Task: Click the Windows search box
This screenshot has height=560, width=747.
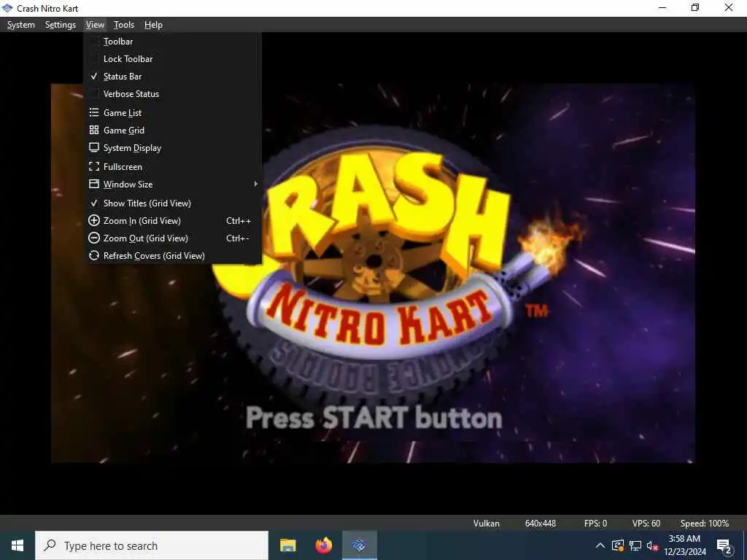Action: (152, 545)
